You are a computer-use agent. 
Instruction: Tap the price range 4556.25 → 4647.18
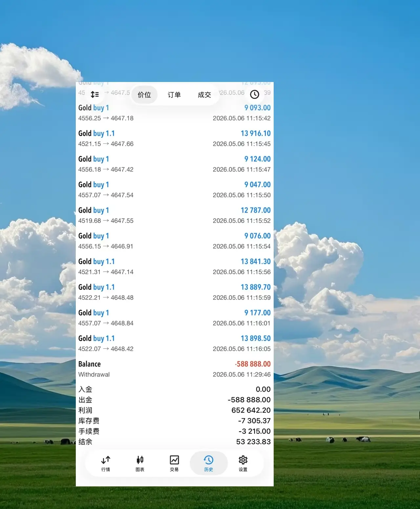[106, 118]
